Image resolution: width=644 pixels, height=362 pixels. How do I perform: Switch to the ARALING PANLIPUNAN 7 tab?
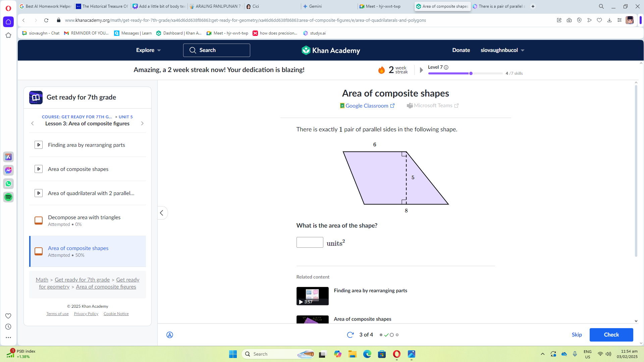tap(215, 6)
